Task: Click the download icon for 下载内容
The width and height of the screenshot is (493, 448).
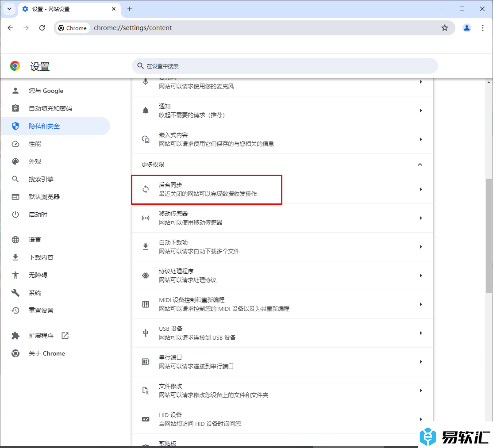Action: (15, 257)
